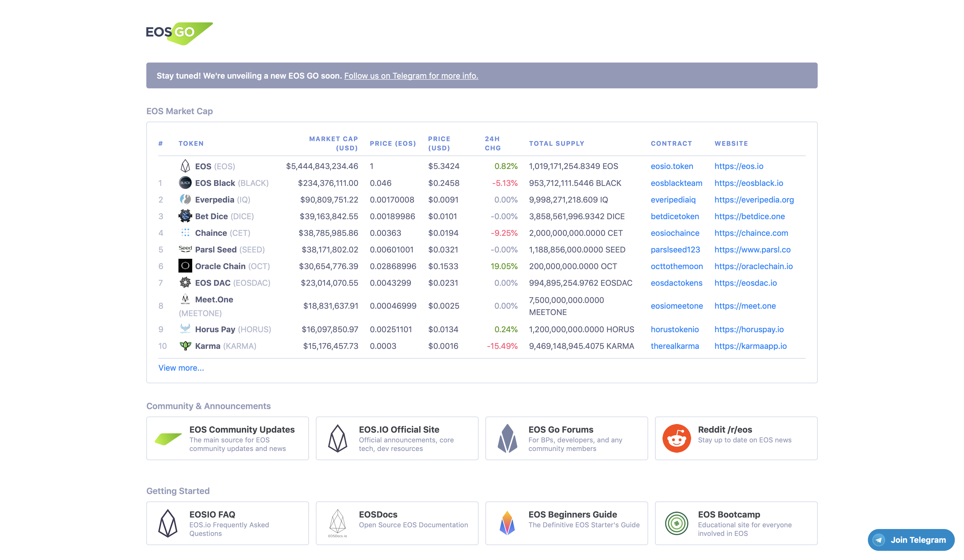Select the -15.49% change for Karma
The image size is (964, 560).
pos(502,346)
